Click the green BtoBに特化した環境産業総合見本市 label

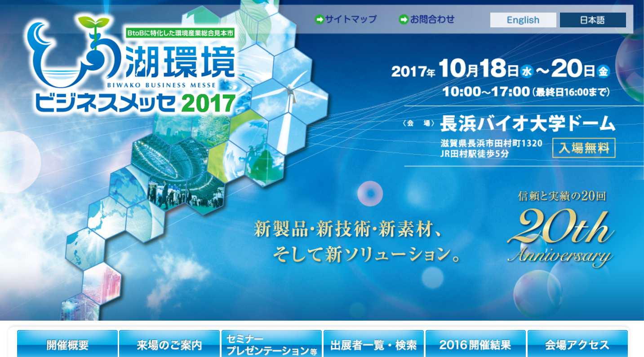tap(181, 33)
